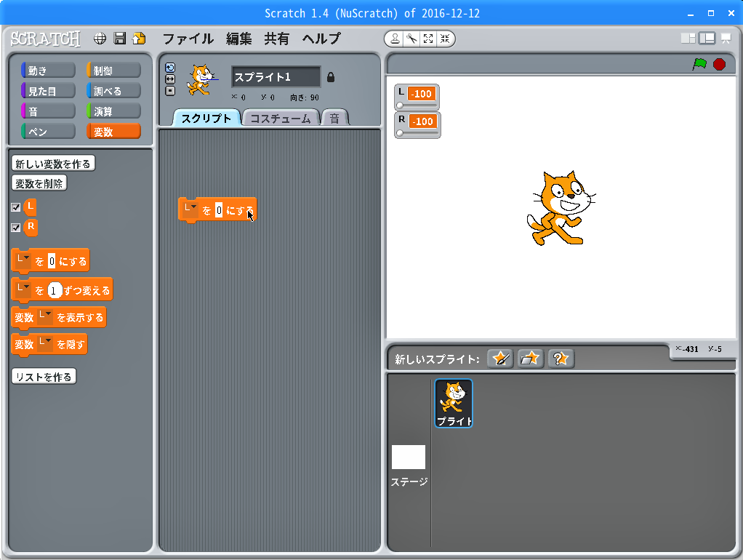
Task: Set rotation style to don't rotate
Action: pyautogui.click(x=170, y=91)
